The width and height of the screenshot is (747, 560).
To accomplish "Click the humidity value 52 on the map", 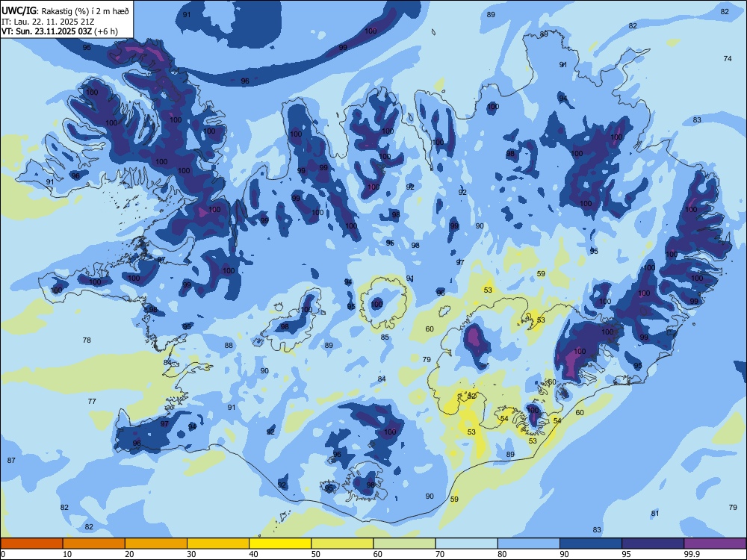I will tap(471, 396).
